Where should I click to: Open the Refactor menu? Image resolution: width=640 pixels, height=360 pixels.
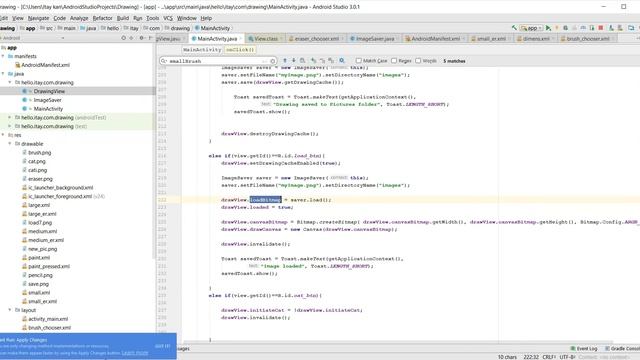click(102, 18)
